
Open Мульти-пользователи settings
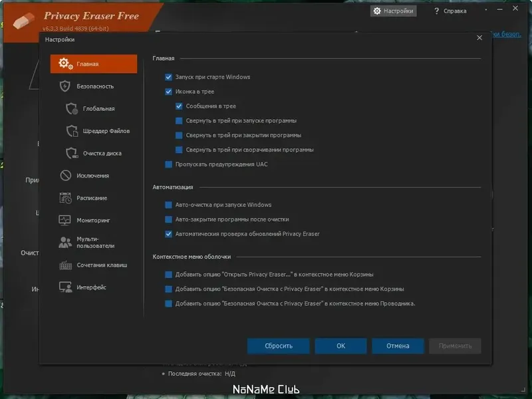(x=94, y=243)
